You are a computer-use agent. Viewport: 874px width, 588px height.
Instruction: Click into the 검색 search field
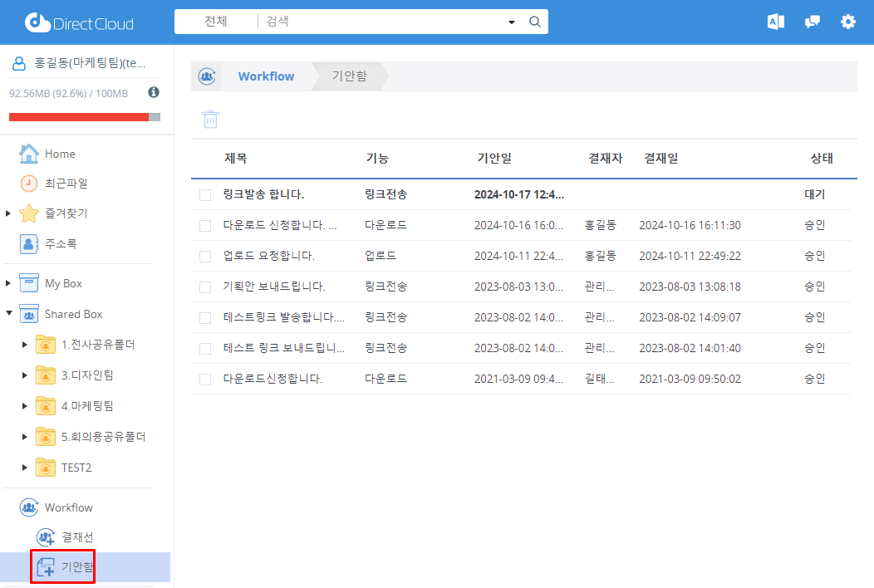click(382, 22)
